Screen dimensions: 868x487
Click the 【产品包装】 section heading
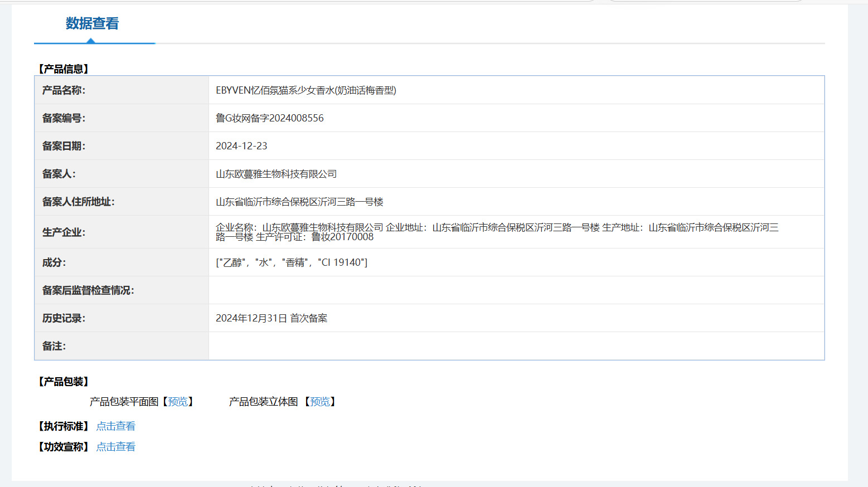point(64,382)
